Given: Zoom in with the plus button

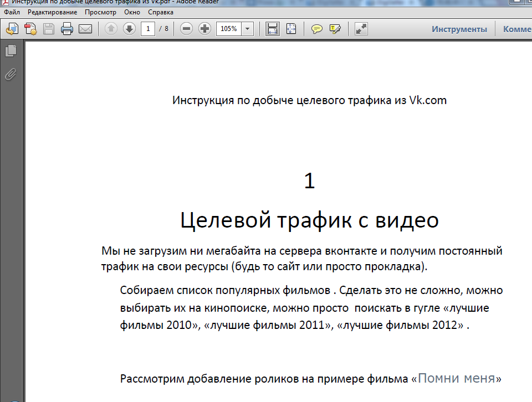Looking at the screenshot, I should click(204, 29).
